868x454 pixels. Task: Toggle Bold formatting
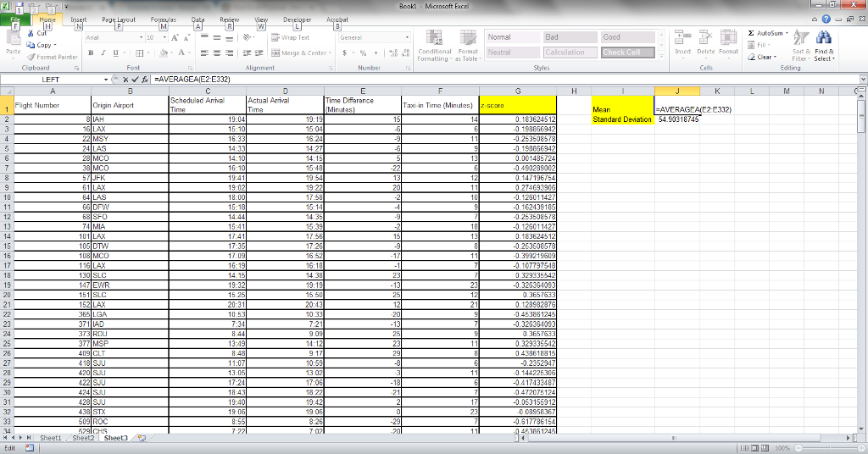91,53
